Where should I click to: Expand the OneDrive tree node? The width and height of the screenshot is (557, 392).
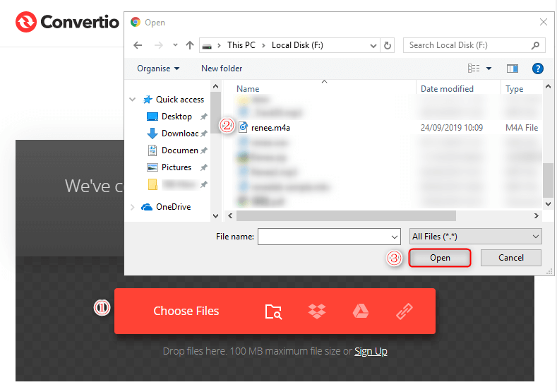pos(133,207)
